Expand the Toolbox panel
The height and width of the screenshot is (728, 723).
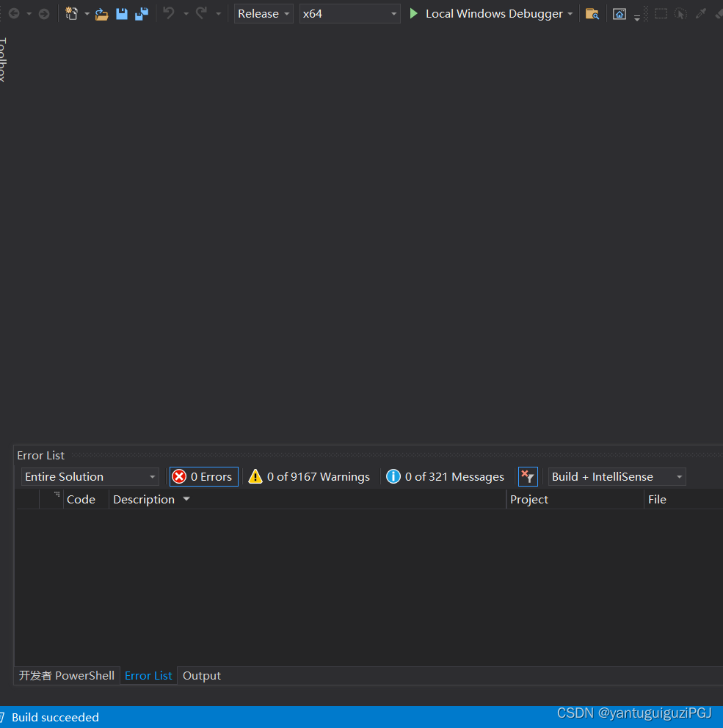tap(4, 57)
